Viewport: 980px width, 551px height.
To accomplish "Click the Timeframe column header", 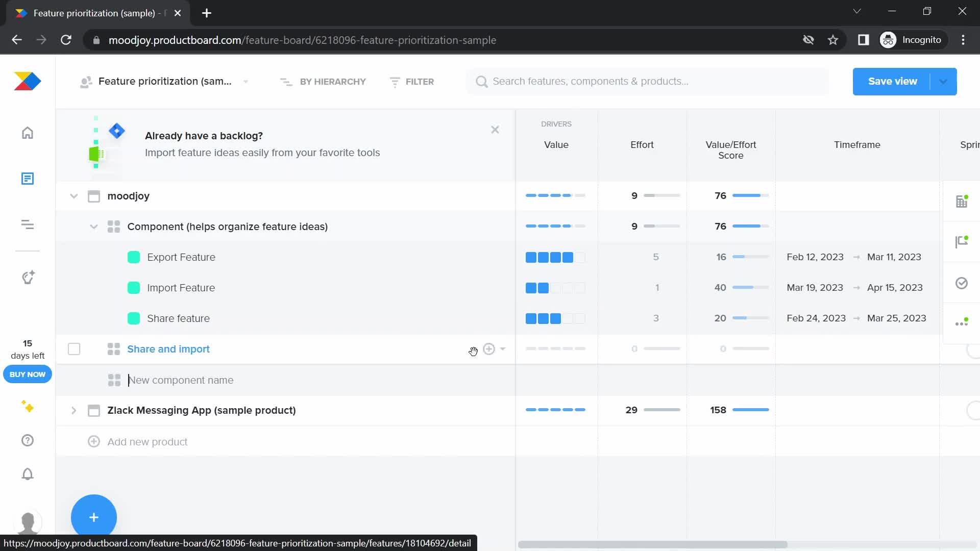I will pyautogui.click(x=857, y=145).
